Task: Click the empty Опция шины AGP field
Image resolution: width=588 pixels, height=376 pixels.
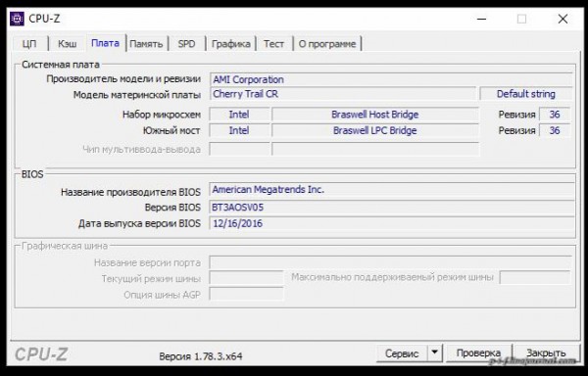Action: (x=246, y=295)
